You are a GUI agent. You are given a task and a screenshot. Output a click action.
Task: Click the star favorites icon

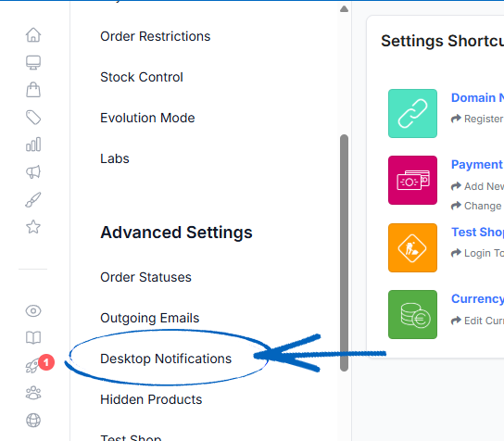pos(33,227)
